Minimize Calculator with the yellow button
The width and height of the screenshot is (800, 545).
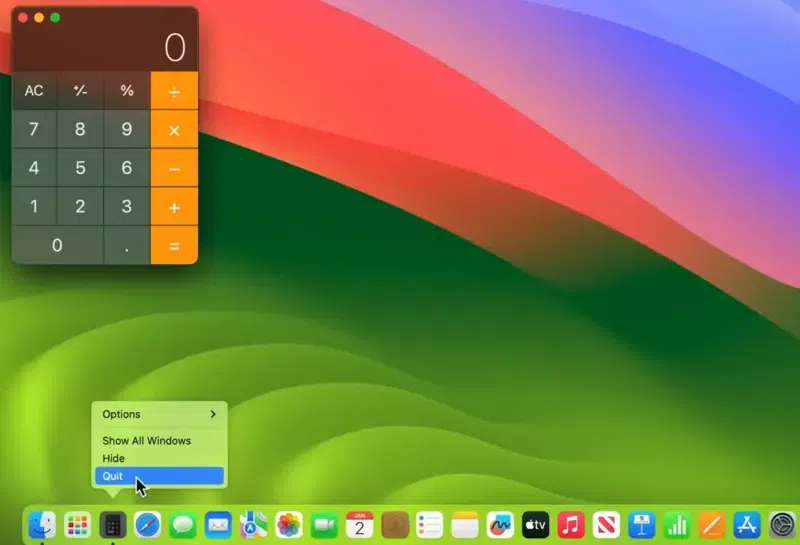point(39,18)
